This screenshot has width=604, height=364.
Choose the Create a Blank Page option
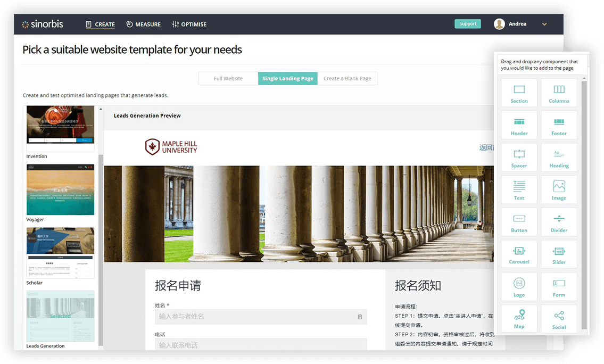pos(347,78)
